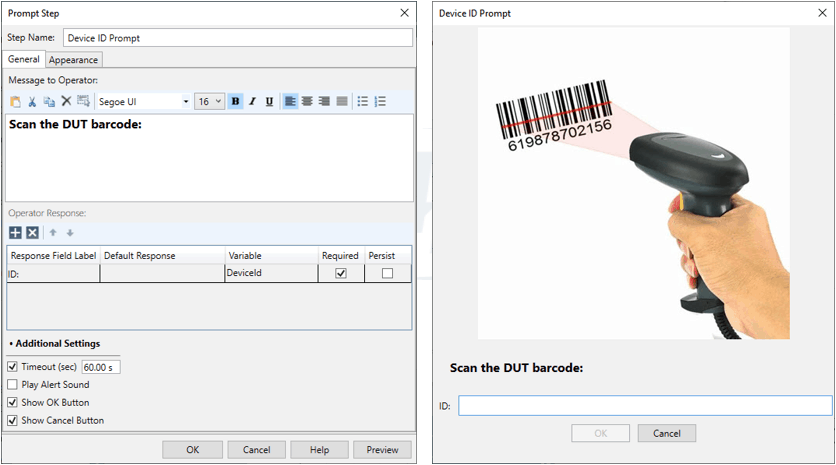Screen dimensions: 836x465
Task: Toggle Bold formatting button
Action: tap(235, 102)
